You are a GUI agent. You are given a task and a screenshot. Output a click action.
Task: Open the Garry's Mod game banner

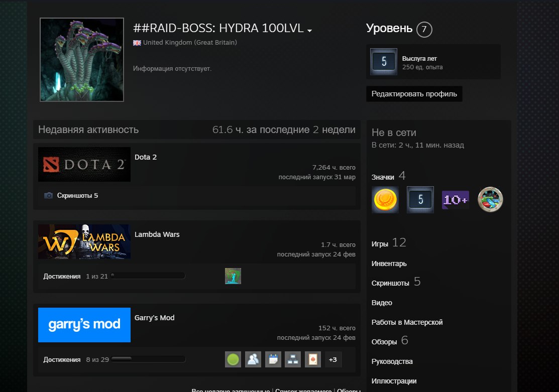[84, 325]
